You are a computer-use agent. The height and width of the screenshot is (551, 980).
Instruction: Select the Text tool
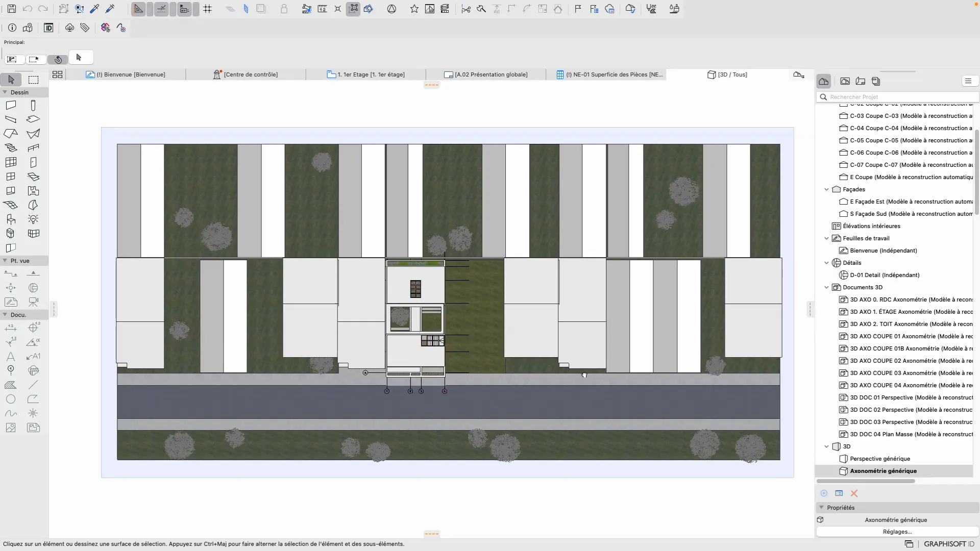pos(11,356)
